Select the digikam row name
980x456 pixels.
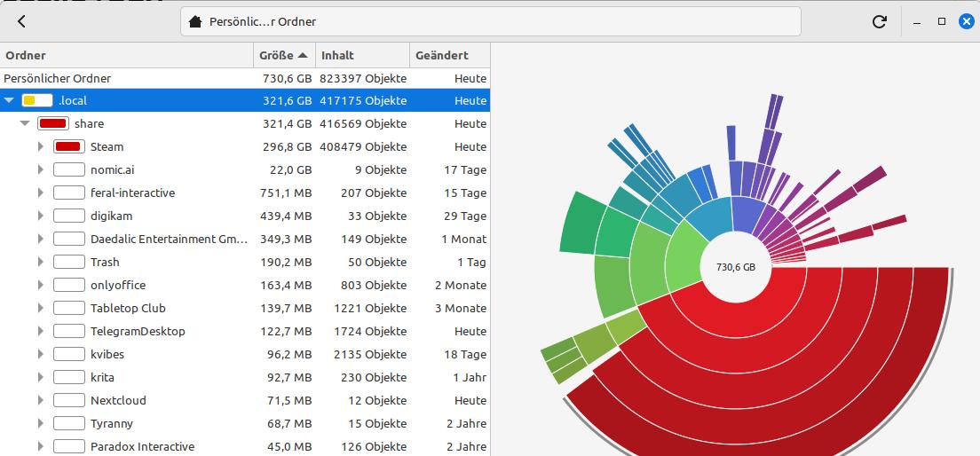pyautogui.click(x=111, y=216)
